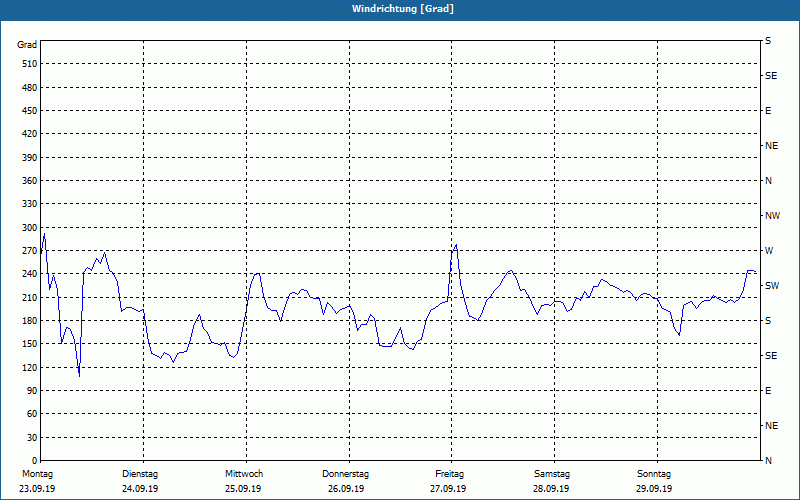Image resolution: width=800 pixels, height=500 pixels.
Task: Select the 240 y-axis label
Action: click(x=30, y=274)
